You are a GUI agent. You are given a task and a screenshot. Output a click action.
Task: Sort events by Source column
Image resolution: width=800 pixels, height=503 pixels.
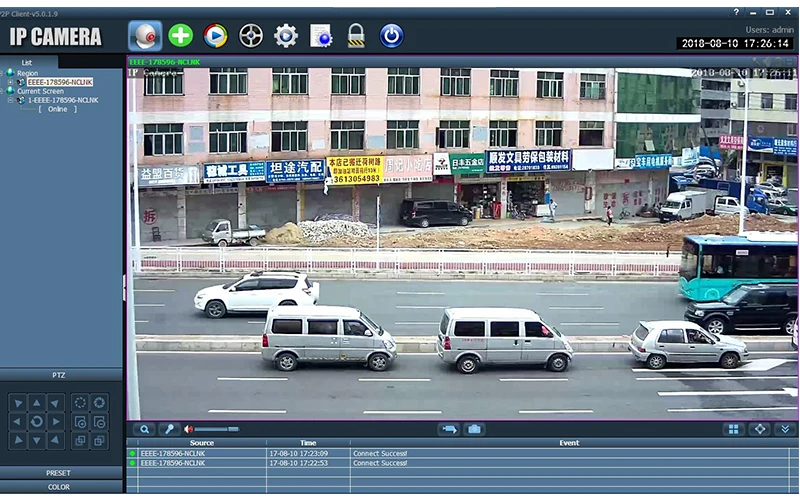[x=202, y=443]
